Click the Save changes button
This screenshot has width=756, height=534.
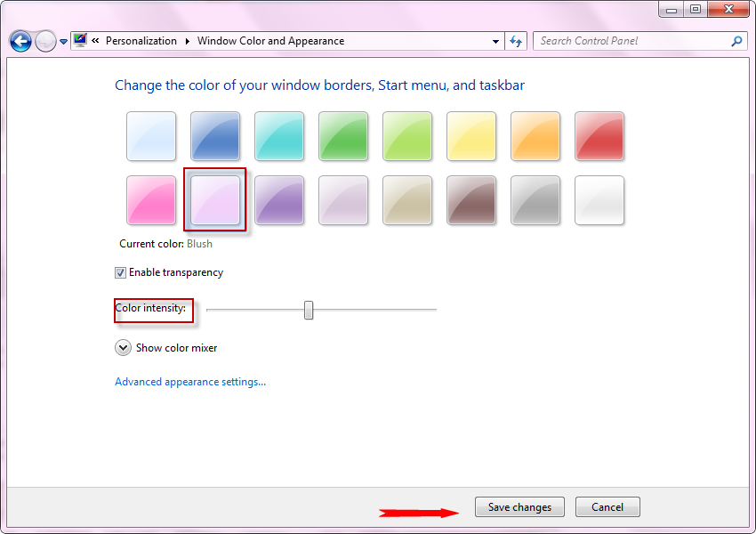pos(519,507)
